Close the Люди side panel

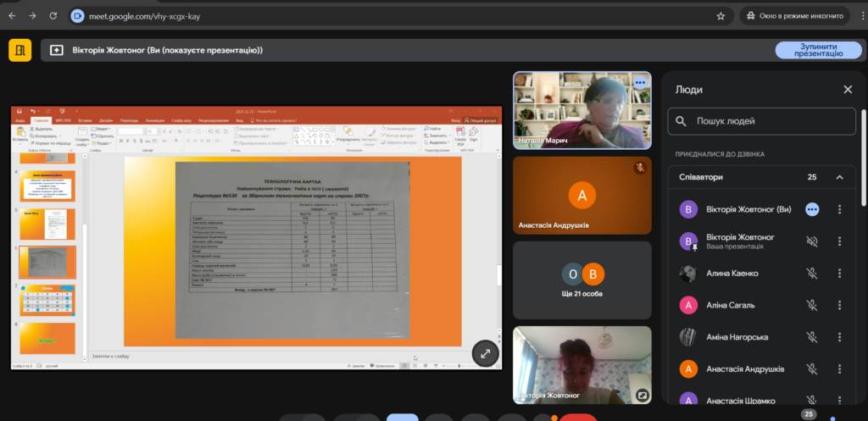coord(847,89)
